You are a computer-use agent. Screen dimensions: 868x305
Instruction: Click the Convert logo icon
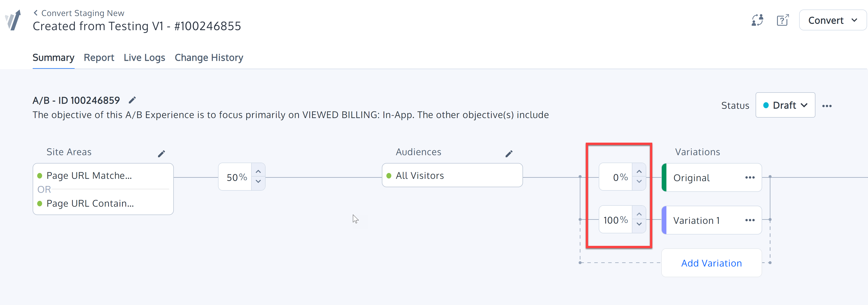pyautogui.click(x=13, y=20)
